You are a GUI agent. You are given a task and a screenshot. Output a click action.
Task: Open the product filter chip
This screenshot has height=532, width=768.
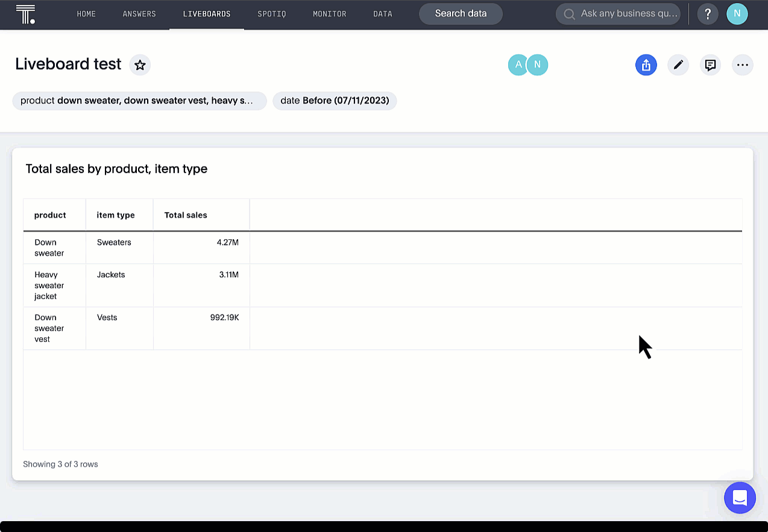point(139,101)
